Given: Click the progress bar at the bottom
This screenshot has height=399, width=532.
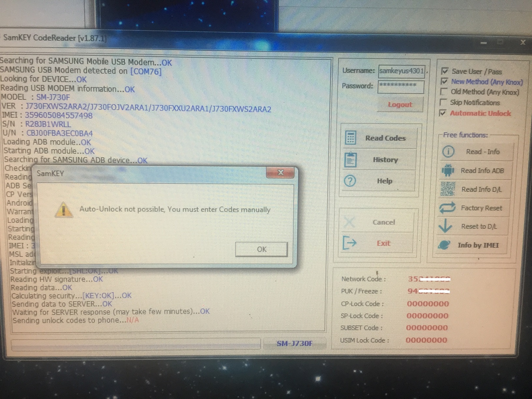Looking at the screenshot, I should click(136, 344).
